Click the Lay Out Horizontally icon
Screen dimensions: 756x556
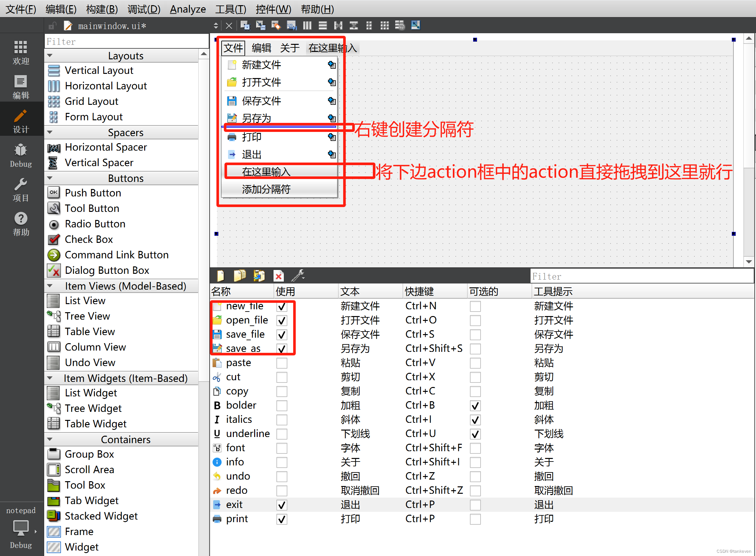307,25
